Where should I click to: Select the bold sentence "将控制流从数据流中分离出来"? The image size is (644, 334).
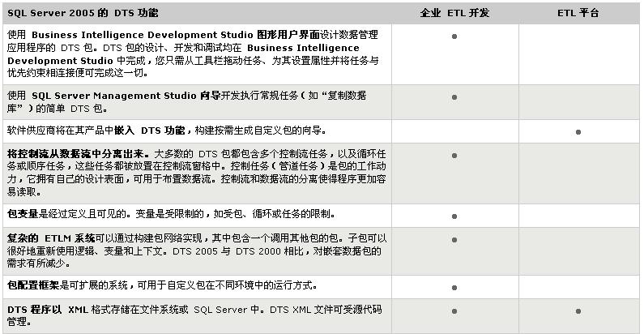point(75,154)
